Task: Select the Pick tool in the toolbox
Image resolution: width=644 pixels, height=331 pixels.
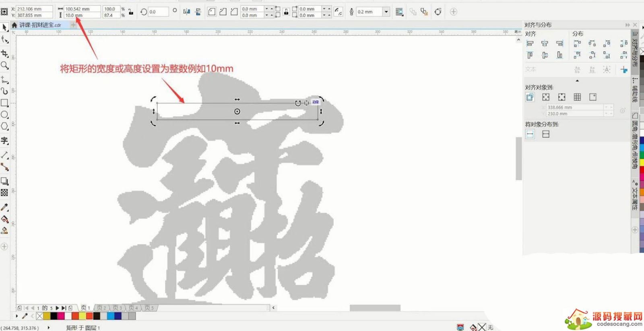Action: [x=4, y=27]
